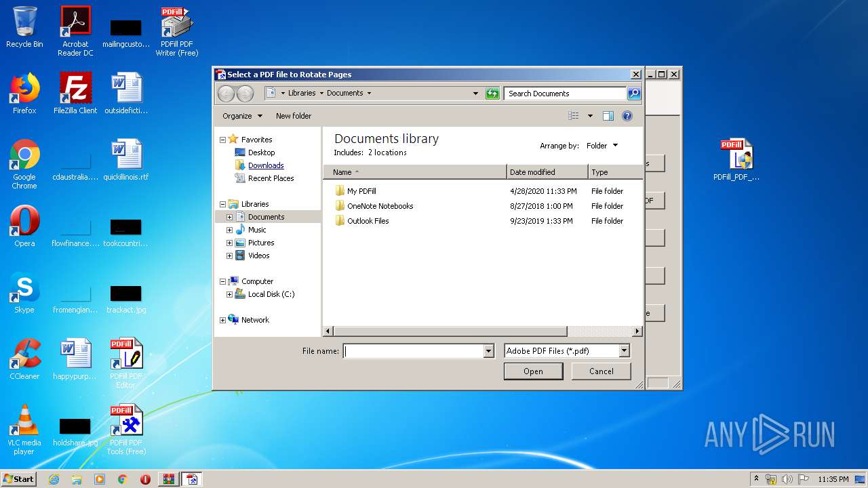Screen dimensions: 868x488
Task: Click the Libraries breadcrumb in address bar
Action: (302, 93)
